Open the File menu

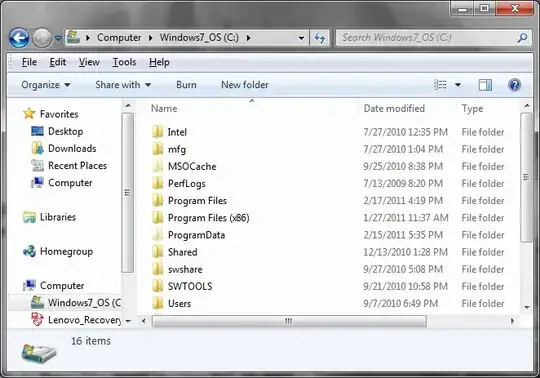29,62
